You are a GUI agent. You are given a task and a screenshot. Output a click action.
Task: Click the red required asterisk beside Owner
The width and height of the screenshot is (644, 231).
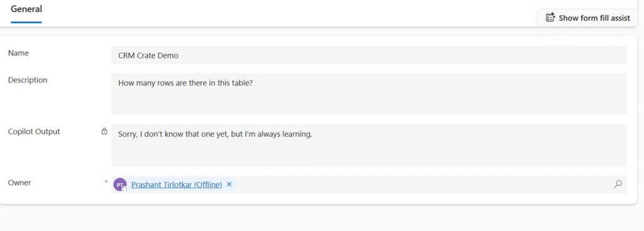click(106, 182)
